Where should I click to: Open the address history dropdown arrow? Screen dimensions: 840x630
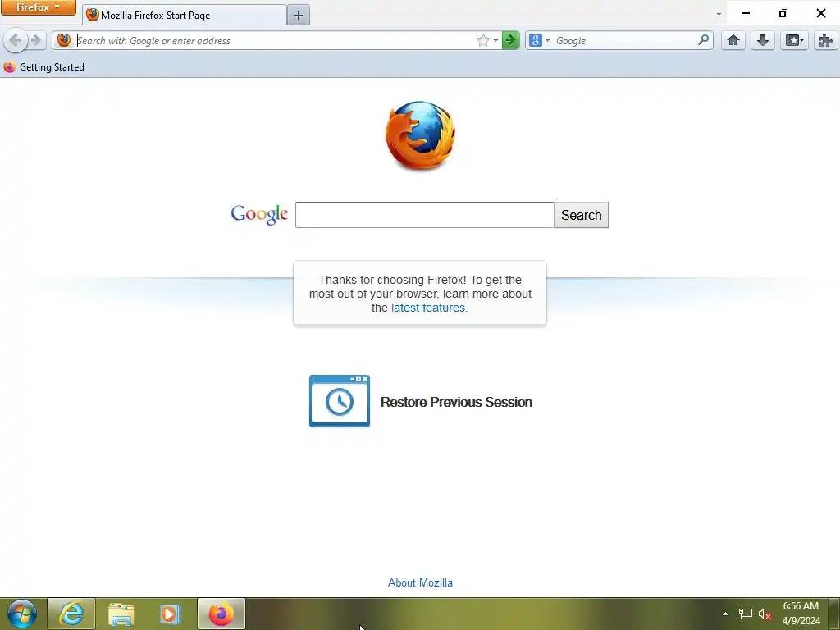495,41
